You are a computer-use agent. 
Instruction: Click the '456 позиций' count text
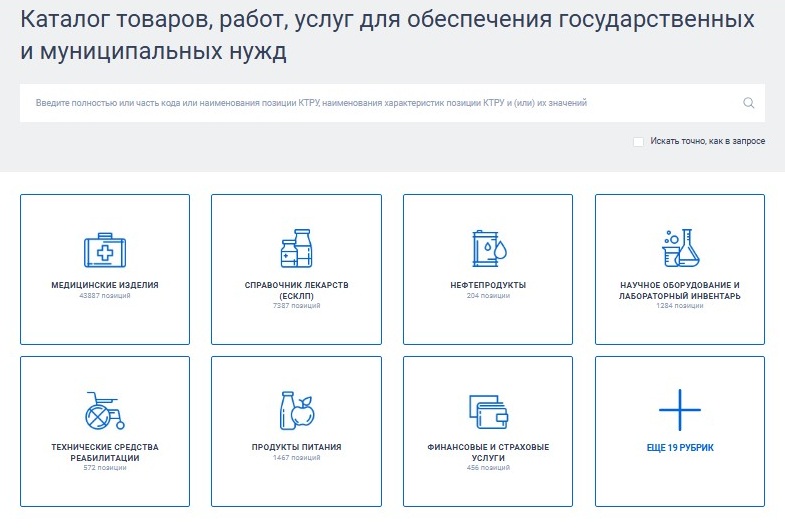pyautogui.click(x=488, y=468)
